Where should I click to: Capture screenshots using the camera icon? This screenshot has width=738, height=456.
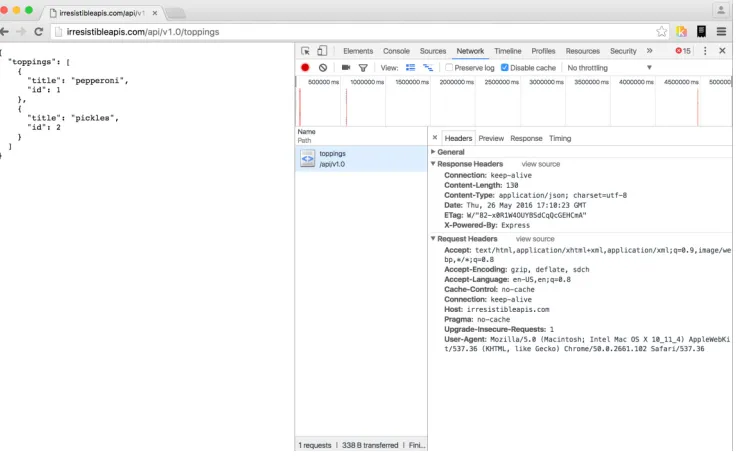[x=346, y=68]
